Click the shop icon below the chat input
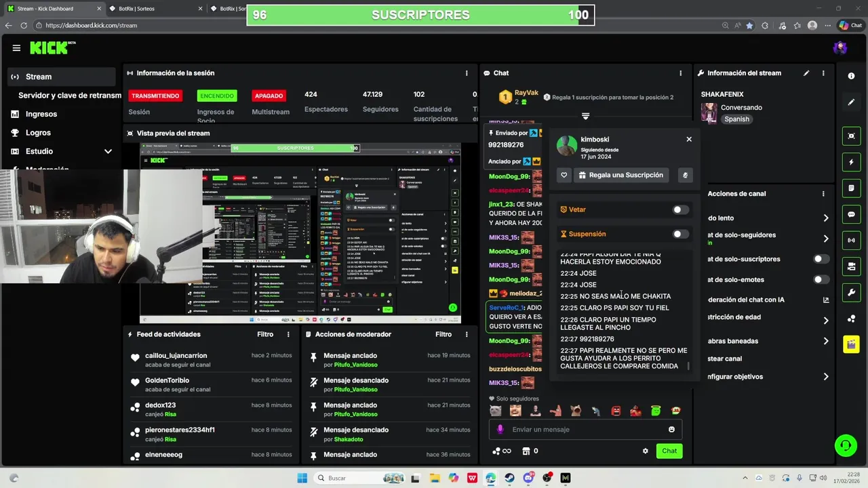The height and width of the screenshot is (488, 868). (x=525, y=451)
